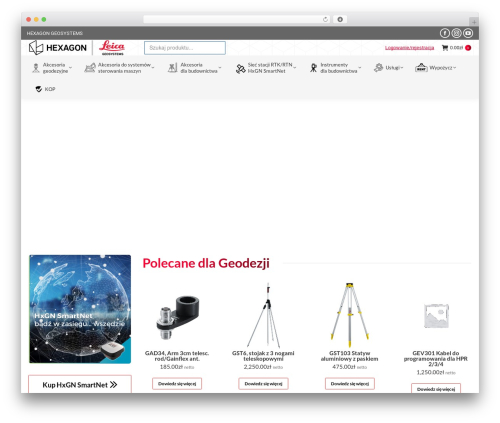500x423 pixels.
Task: Open the GEV301 Kabel do programowania title
Action: pyautogui.click(x=436, y=358)
